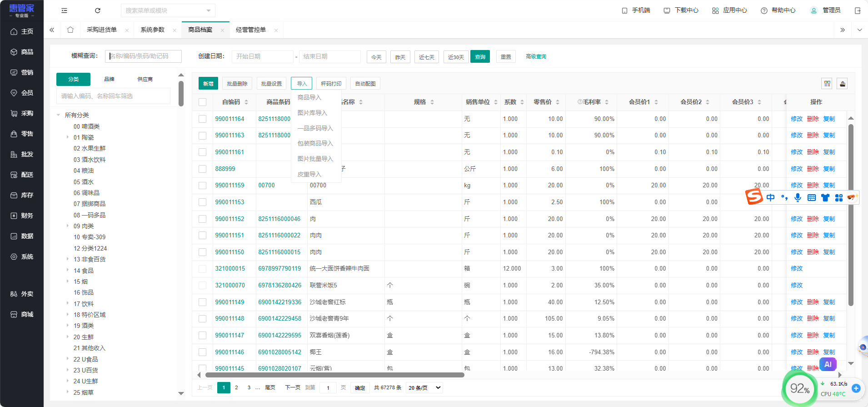The height and width of the screenshot is (407, 868).
Task: Open the 手机端 mobile link
Action: [x=636, y=10]
